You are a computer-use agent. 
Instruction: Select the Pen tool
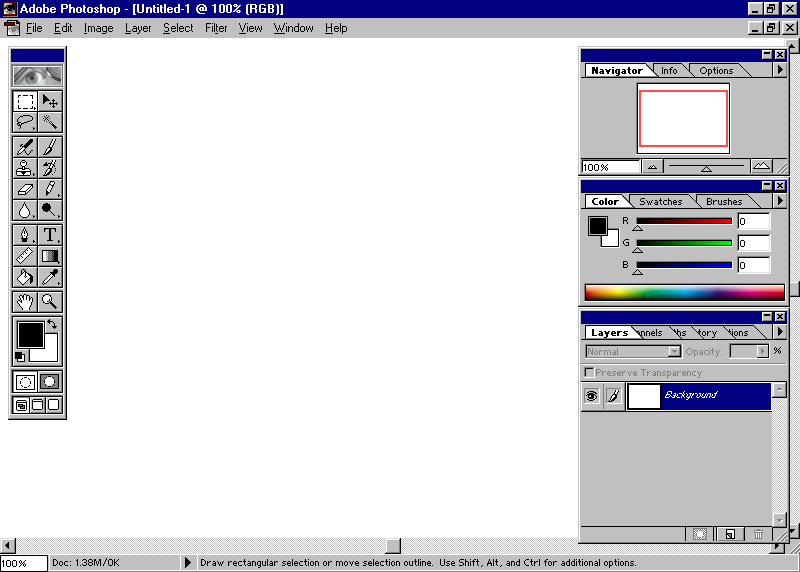point(24,235)
